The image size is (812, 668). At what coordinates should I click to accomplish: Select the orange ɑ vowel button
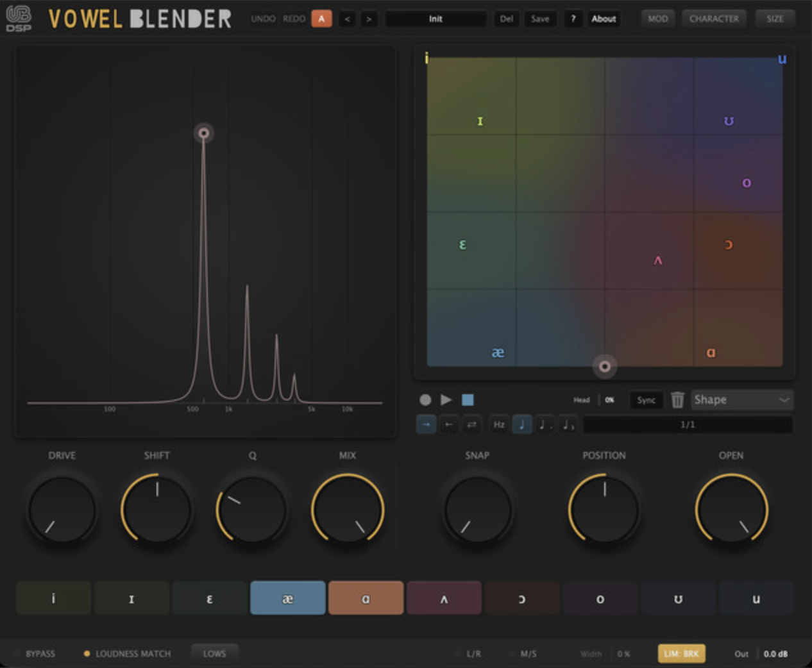coord(366,598)
